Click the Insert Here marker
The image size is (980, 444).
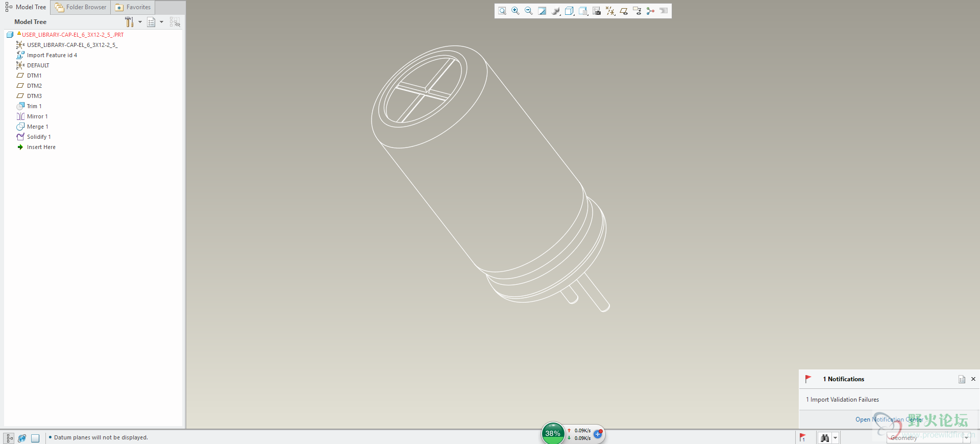pyautogui.click(x=41, y=147)
